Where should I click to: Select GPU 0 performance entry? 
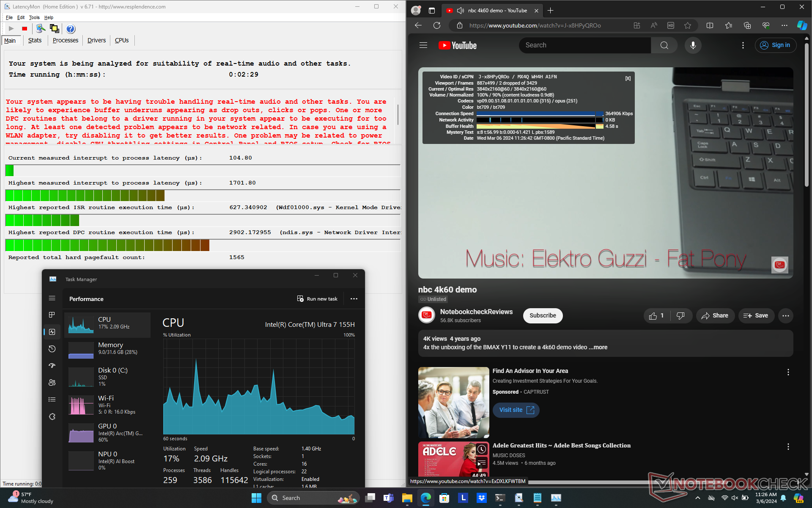108,432
